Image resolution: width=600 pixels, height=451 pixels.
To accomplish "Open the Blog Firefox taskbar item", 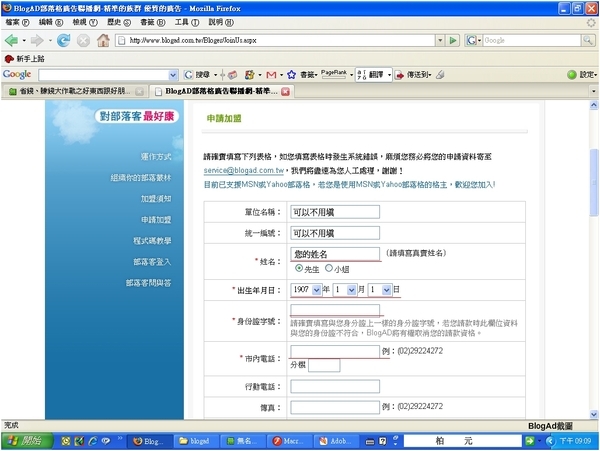I will point(149,441).
